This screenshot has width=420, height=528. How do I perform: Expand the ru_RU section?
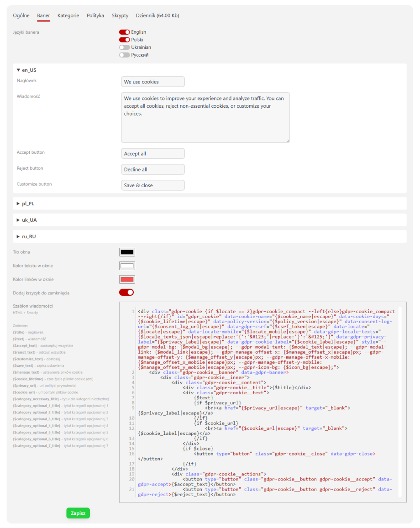point(26,236)
